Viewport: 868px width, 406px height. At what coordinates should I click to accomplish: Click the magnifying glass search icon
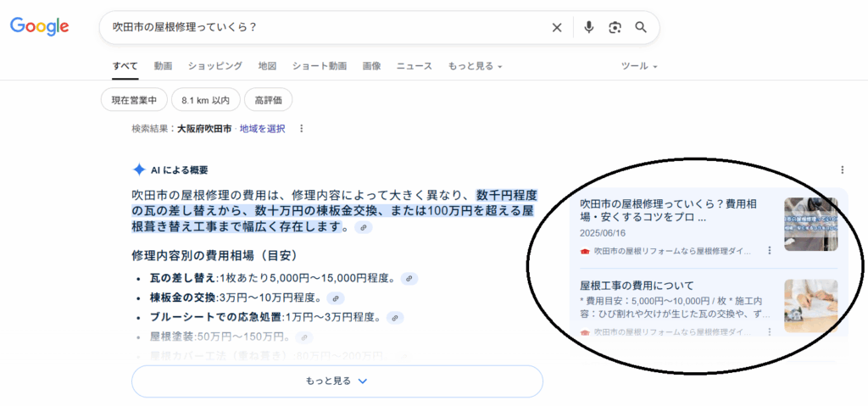(641, 28)
